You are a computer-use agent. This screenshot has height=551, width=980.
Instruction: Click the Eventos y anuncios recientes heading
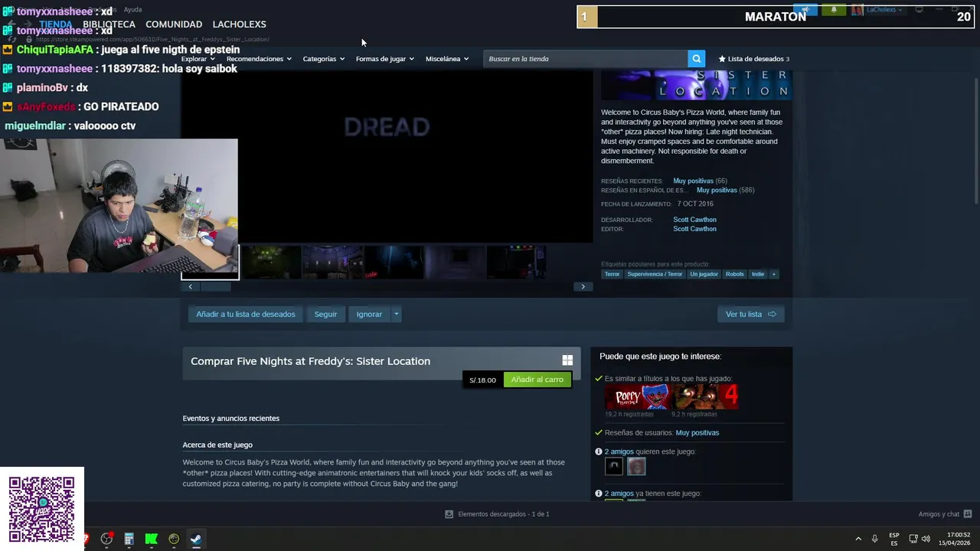click(230, 419)
